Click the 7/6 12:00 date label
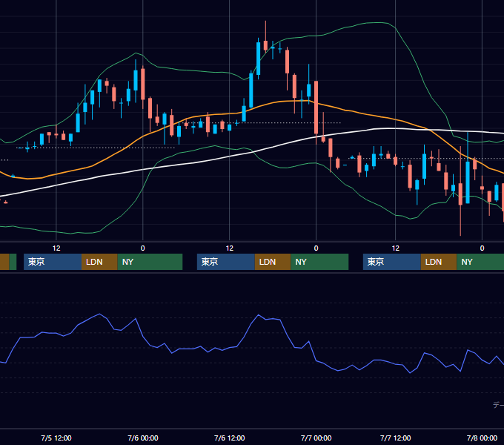Viewport: 504px width, 445px height. tap(230, 438)
